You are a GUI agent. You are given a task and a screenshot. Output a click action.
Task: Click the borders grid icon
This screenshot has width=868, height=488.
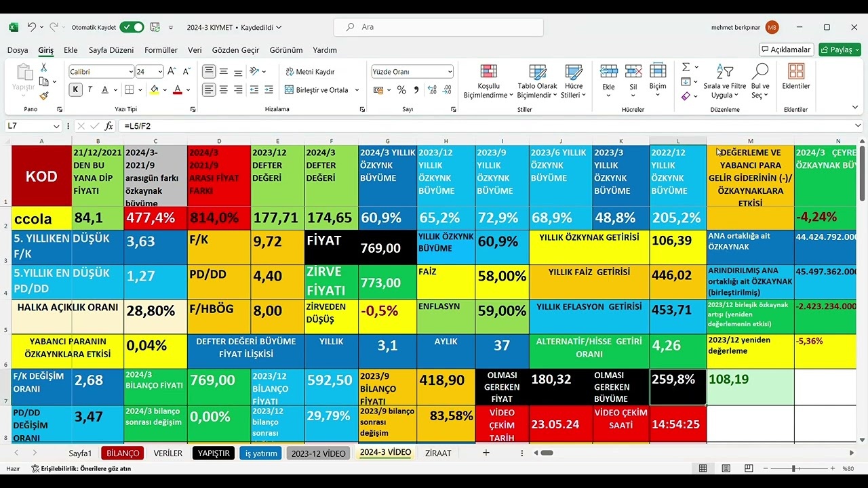(x=130, y=89)
